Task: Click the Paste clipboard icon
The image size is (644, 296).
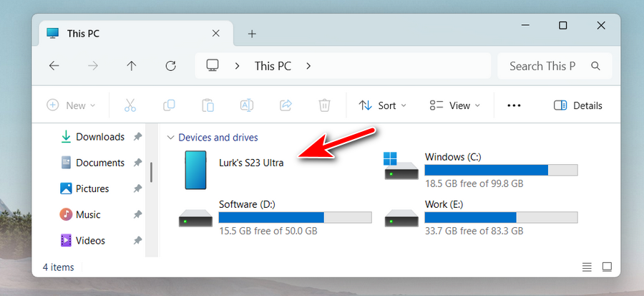Action: click(x=208, y=105)
